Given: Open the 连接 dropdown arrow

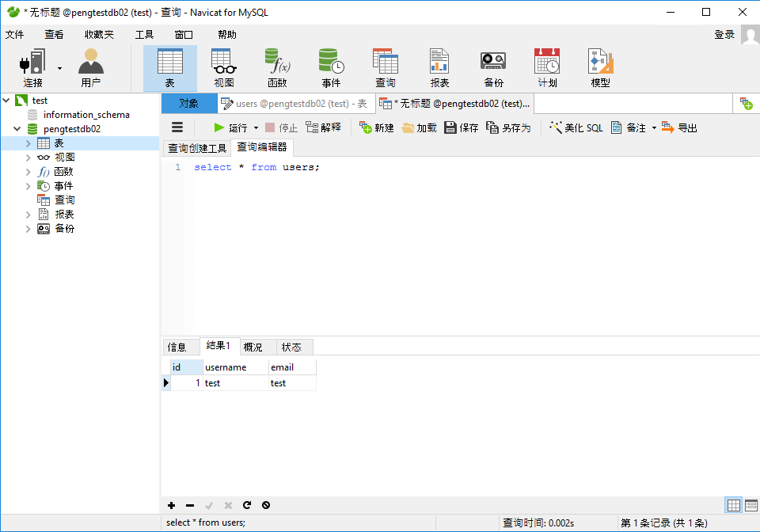Looking at the screenshot, I should [x=59, y=68].
